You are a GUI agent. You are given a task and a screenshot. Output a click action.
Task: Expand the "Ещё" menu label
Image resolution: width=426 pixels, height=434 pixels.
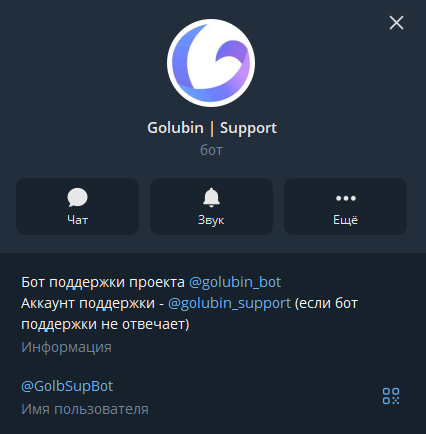coord(346,220)
